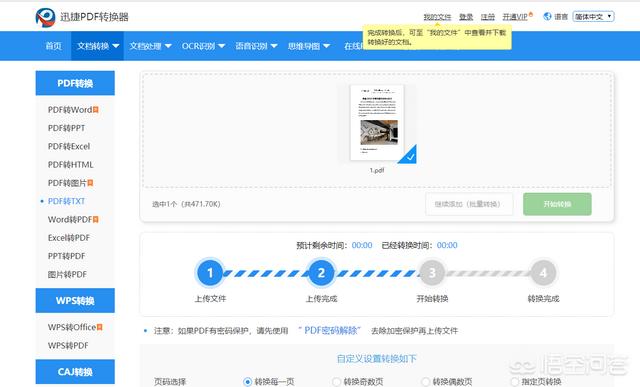Screen dimensions: 640x387
Task: Click step 4 转换完成 circle
Action: 543,273
